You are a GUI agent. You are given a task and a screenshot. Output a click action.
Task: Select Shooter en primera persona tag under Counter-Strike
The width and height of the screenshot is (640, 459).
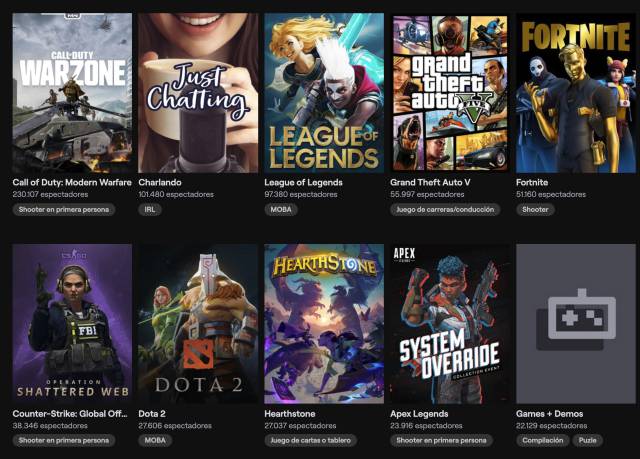coord(64,440)
